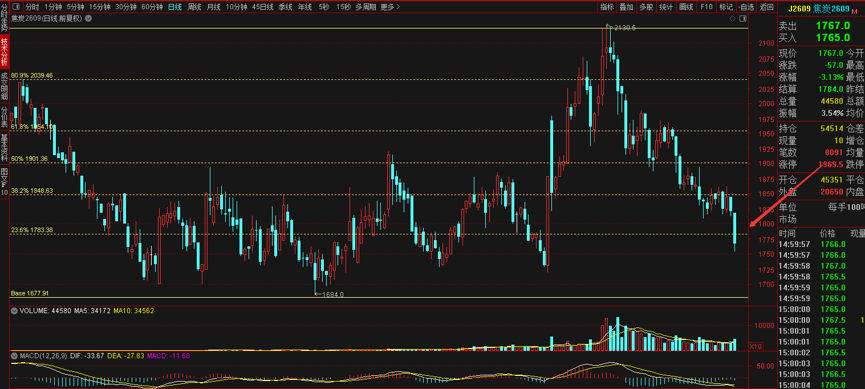This screenshot has width=865, height=389.
Task: Click the 涨停 1969.5 value
Action: coord(831,164)
